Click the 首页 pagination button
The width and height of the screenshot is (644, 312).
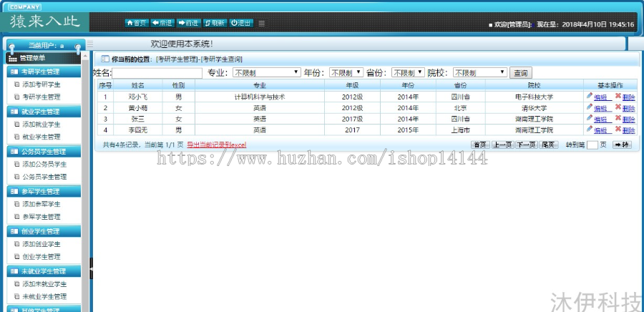click(x=480, y=145)
